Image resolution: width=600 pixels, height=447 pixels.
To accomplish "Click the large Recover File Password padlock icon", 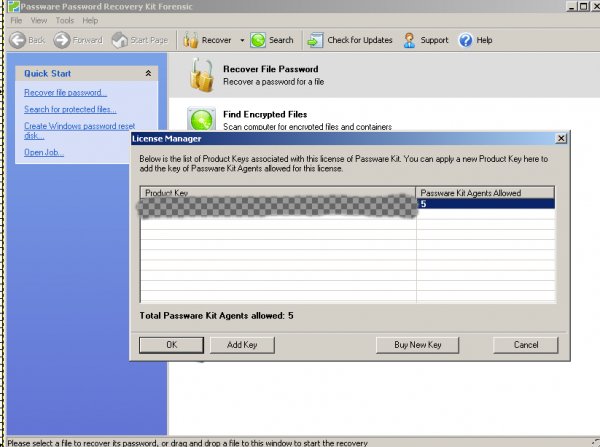I will [x=202, y=75].
